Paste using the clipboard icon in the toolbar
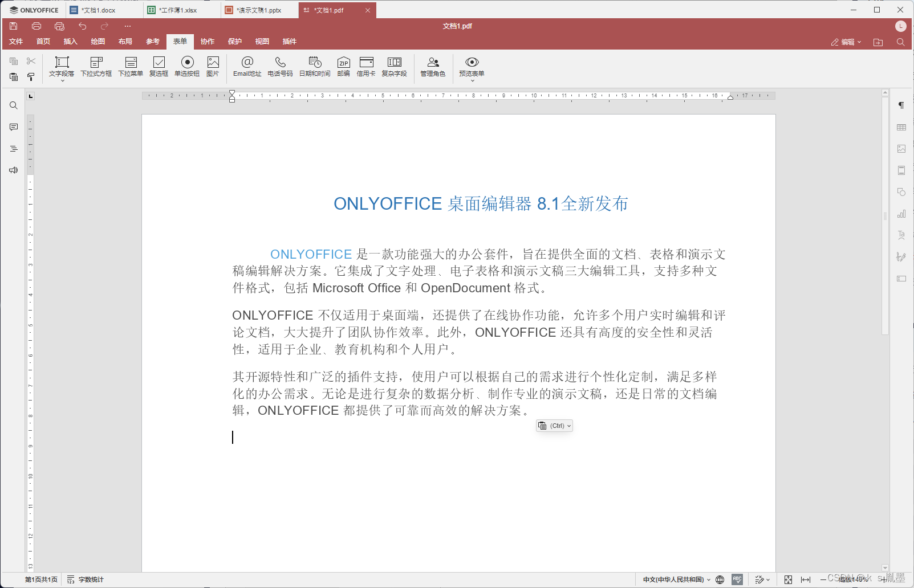Viewport: 914px width, 588px height. (x=14, y=76)
